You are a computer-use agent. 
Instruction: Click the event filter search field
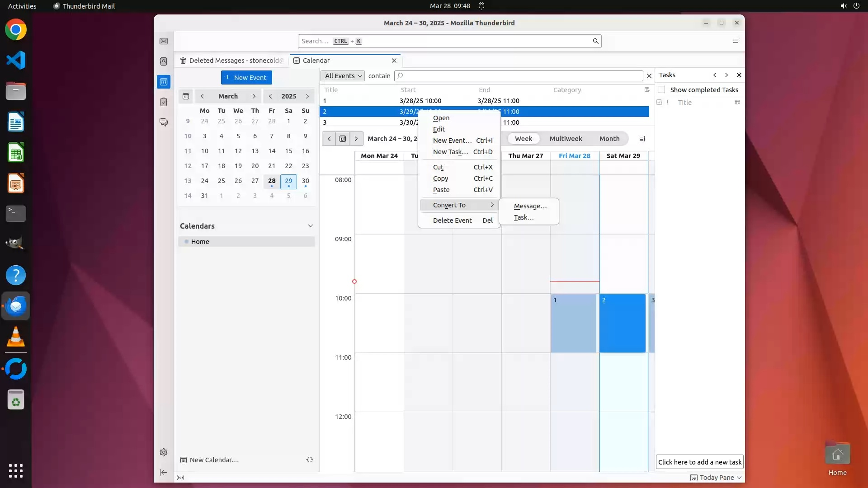[518, 76]
